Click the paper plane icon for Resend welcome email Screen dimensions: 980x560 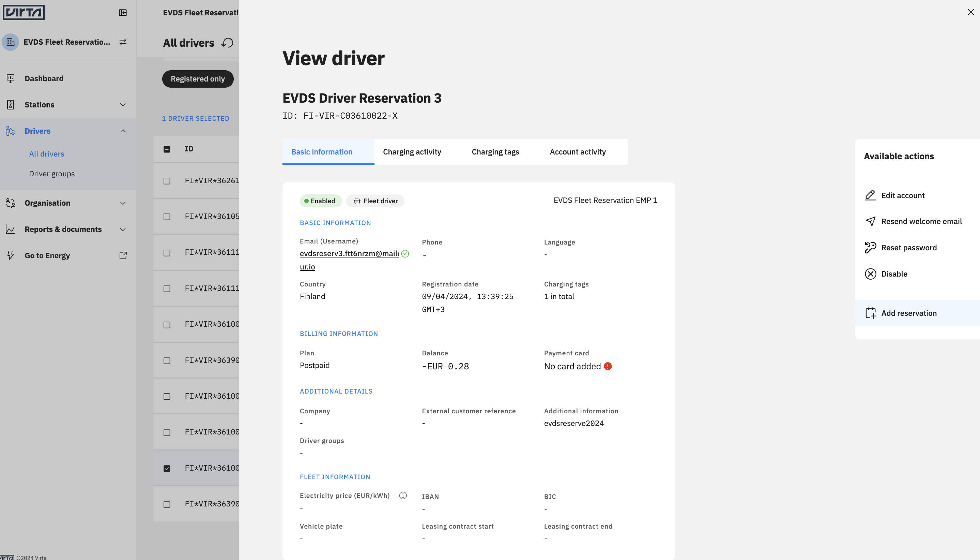(871, 222)
